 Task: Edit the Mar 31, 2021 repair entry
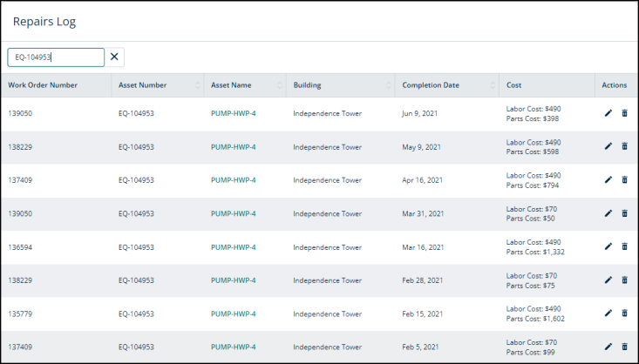(x=608, y=213)
